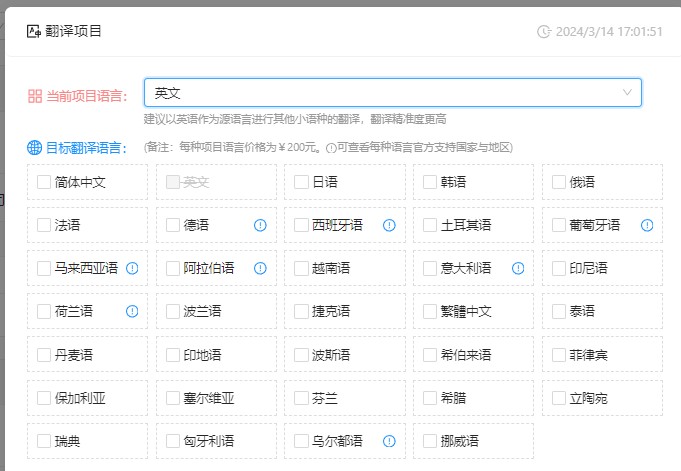Click the 目标翻译语言 globe icon
This screenshot has height=471, width=681.
[34, 148]
